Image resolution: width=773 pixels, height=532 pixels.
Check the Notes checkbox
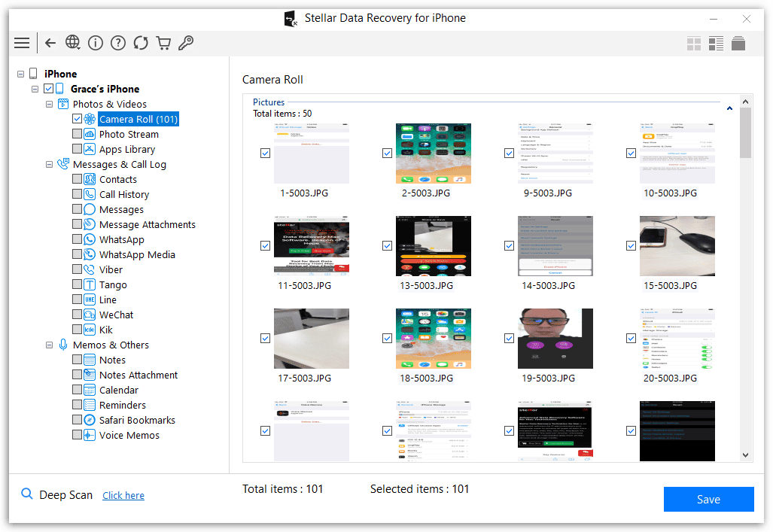point(77,360)
